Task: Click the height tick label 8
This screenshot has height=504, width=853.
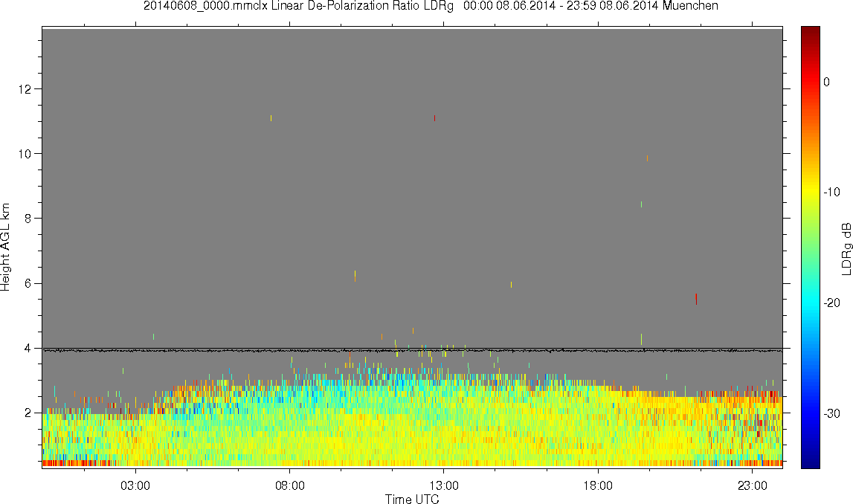Action: tap(28, 219)
